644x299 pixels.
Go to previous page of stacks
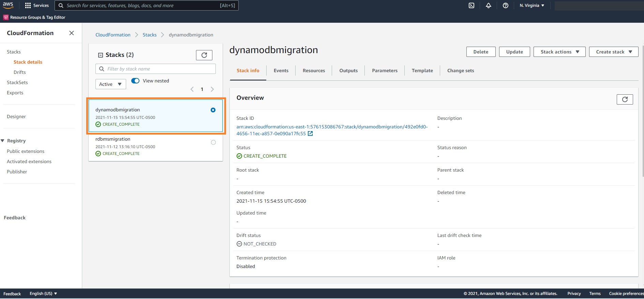(192, 89)
